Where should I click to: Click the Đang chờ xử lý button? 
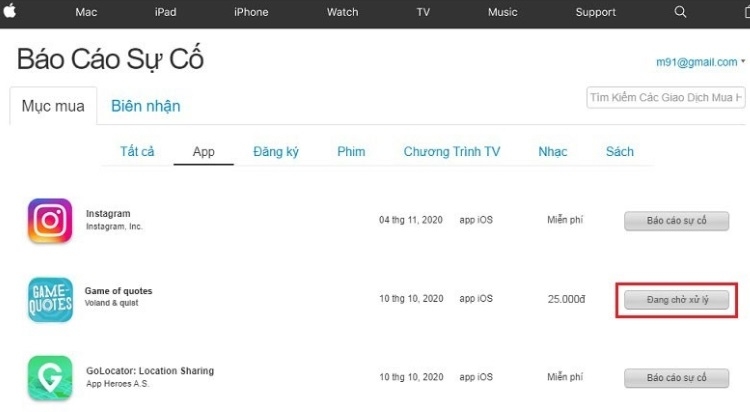coord(676,300)
